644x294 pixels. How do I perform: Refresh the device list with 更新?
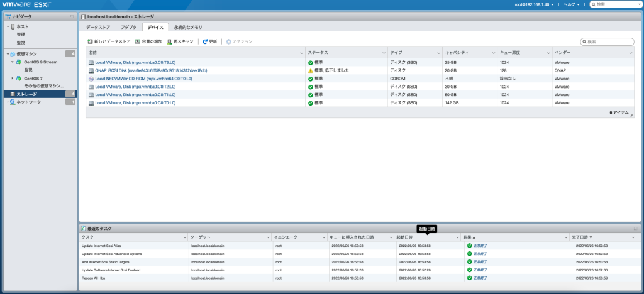(205, 41)
